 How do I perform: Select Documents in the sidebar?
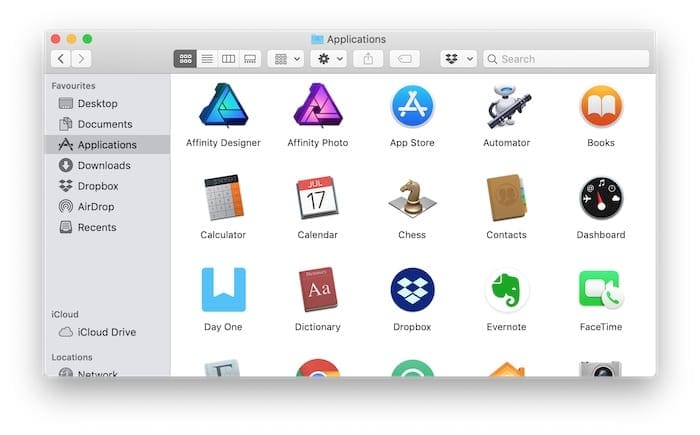107,124
